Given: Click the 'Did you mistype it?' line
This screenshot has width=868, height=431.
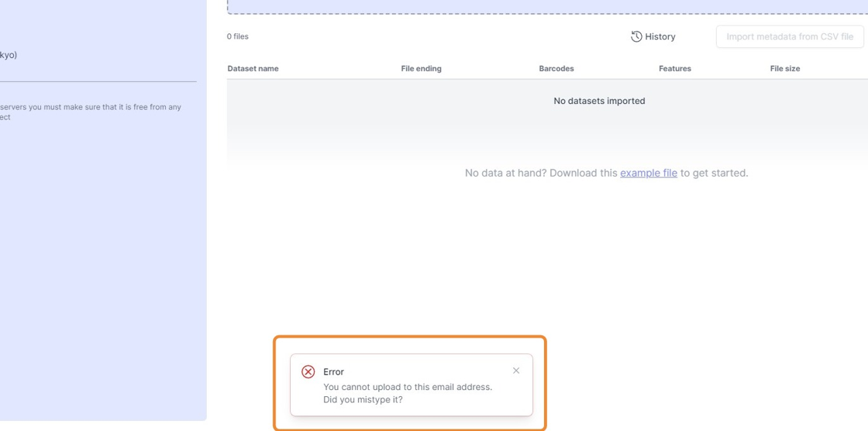Looking at the screenshot, I should (363, 400).
